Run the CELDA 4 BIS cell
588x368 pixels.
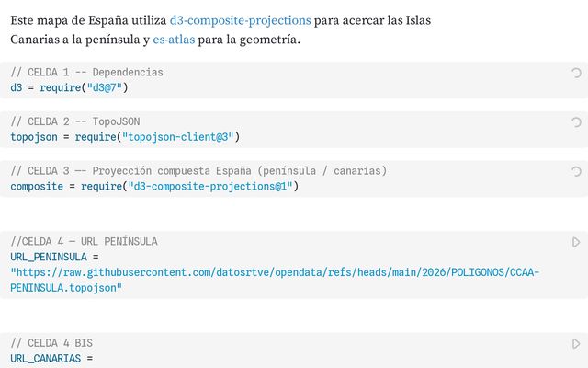[576, 343]
